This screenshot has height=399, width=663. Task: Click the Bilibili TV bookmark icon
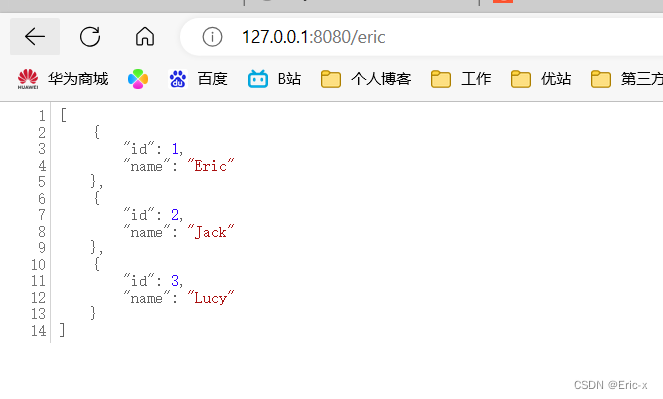point(258,79)
